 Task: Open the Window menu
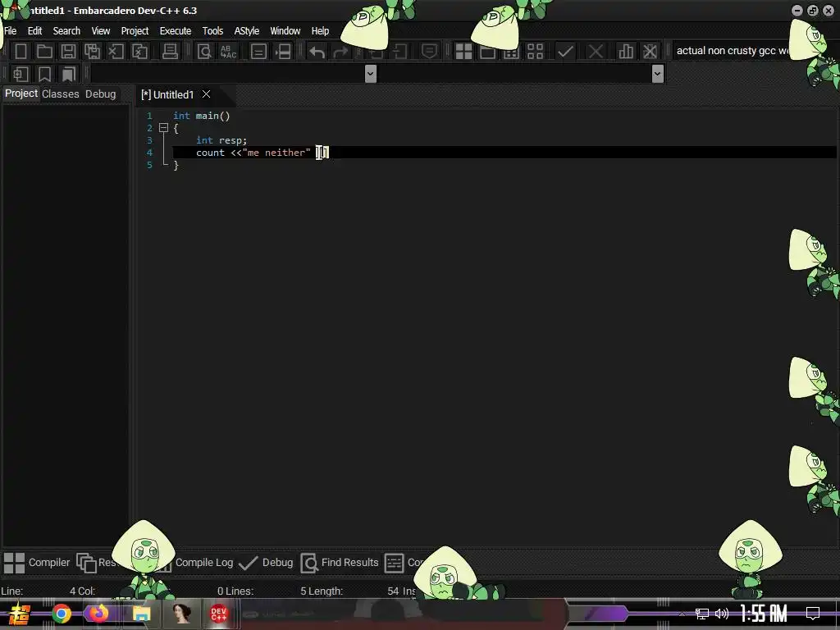click(285, 31)
